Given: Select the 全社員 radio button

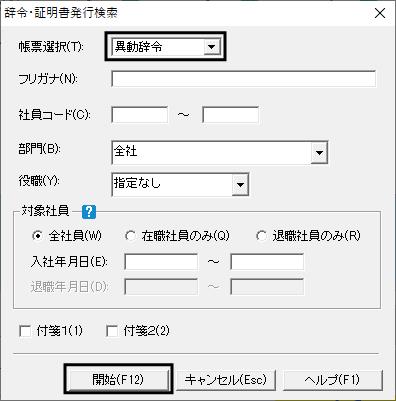Looking at the screenshot, I should pyautogui.click(x=38, y=236).
